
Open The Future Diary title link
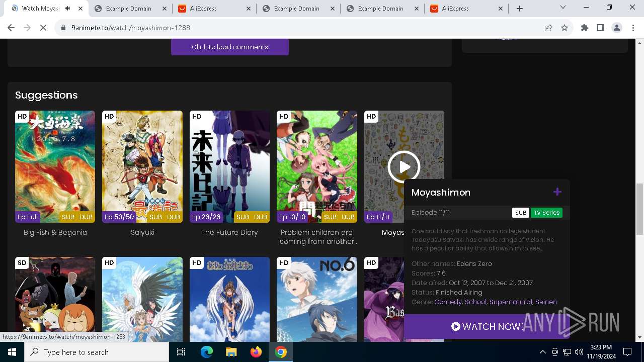pos(229,232)
